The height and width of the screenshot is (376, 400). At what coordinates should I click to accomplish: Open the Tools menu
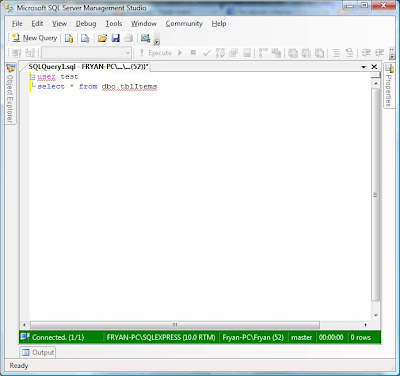(114, 24)
